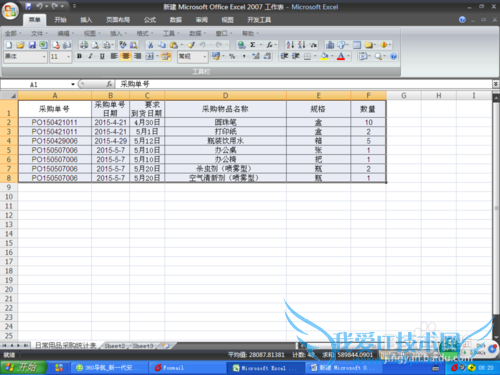Open the 开发工具 ribbon tab
500x375 pixels.
[259, 20]
